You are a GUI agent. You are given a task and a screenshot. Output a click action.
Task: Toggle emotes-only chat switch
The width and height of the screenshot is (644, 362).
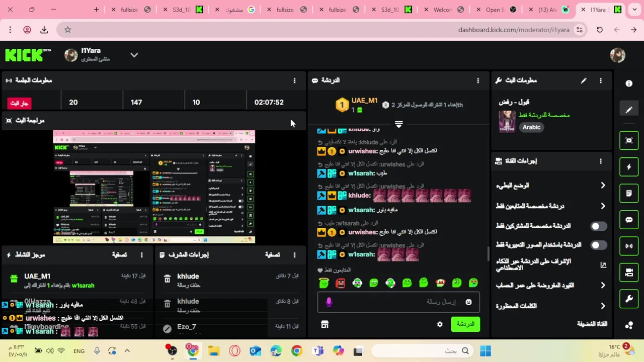click(598, 245)
